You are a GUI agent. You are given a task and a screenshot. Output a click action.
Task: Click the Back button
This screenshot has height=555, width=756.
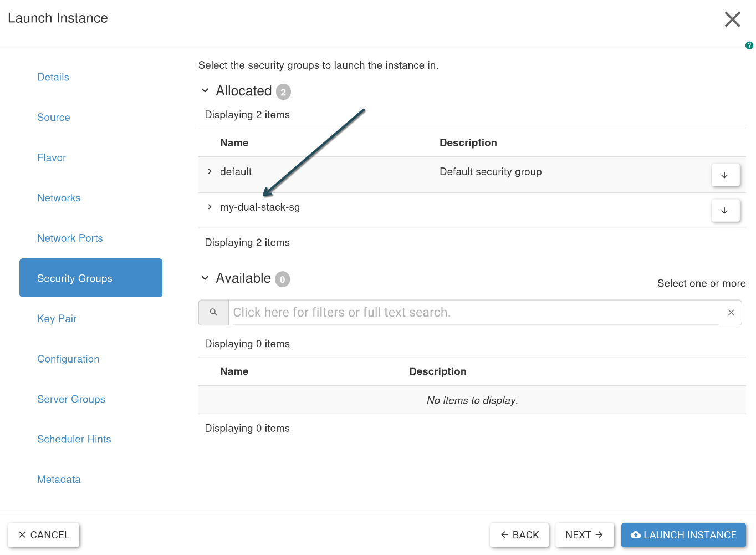(519, 535)
